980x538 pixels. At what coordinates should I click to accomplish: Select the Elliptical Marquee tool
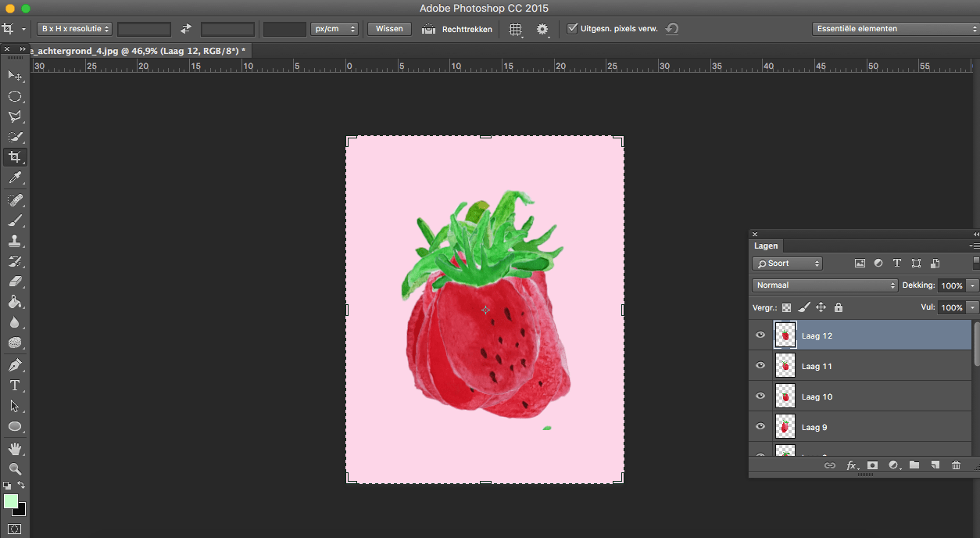click(x=14, y=96)
